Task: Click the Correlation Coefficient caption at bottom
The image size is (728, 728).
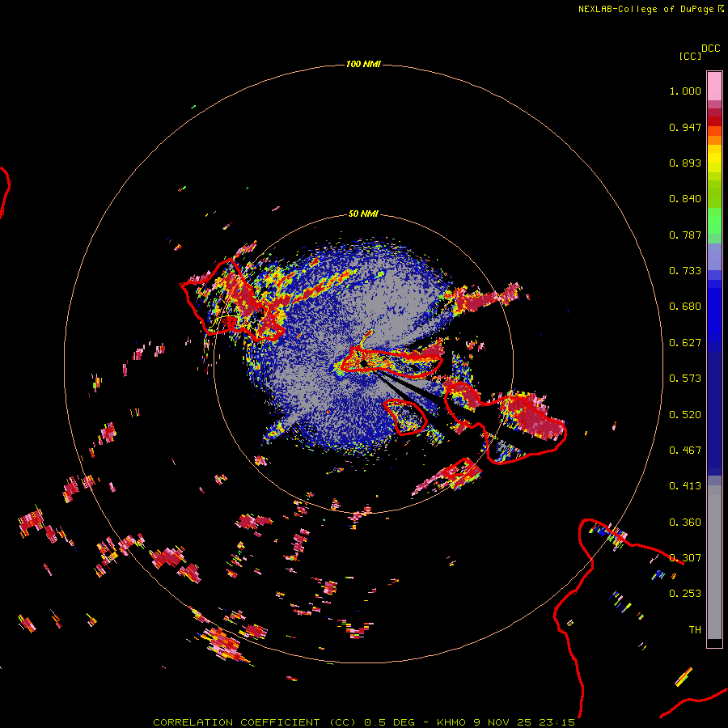Action: click(364, 722)
